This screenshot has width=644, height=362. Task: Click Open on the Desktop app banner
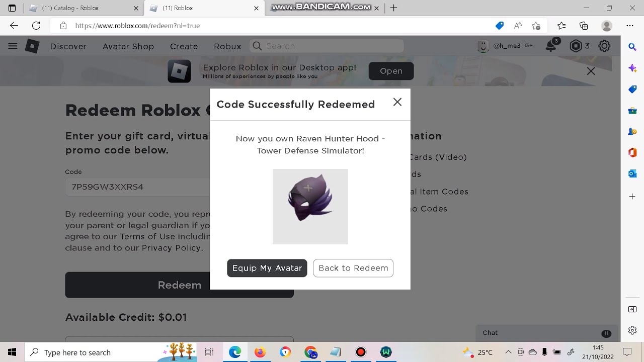(x=391, y=71)
